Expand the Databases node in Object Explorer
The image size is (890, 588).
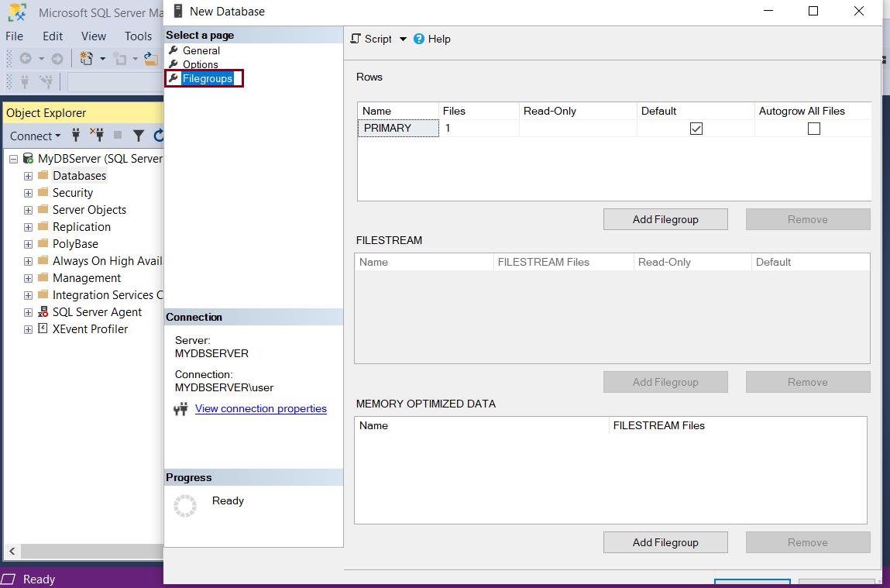(28, 176)
